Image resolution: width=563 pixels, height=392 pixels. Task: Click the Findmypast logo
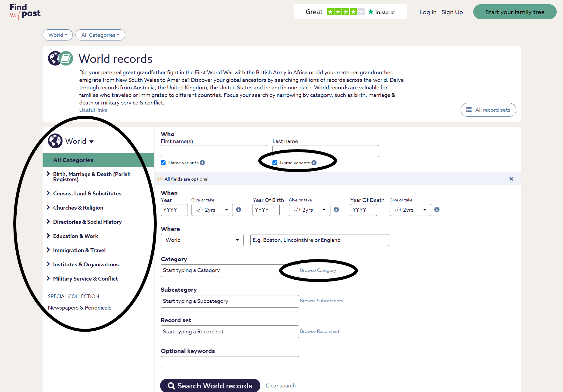tap(25, 11)
